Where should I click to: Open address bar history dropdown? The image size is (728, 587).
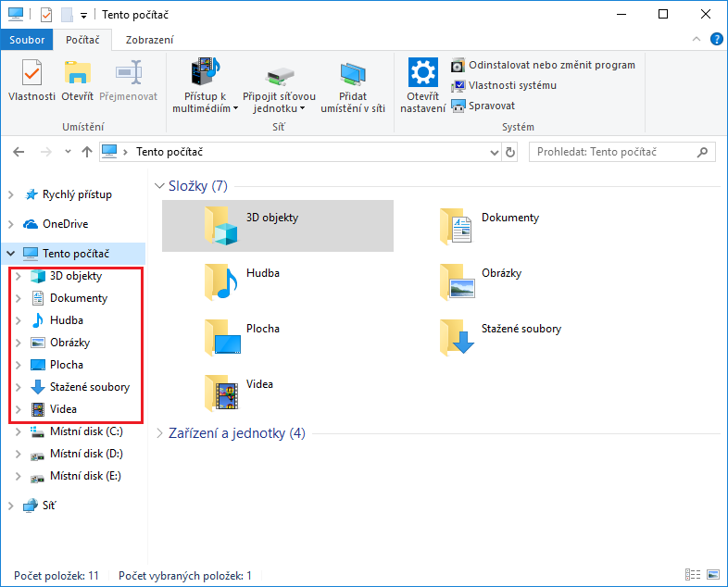[495, 152]
